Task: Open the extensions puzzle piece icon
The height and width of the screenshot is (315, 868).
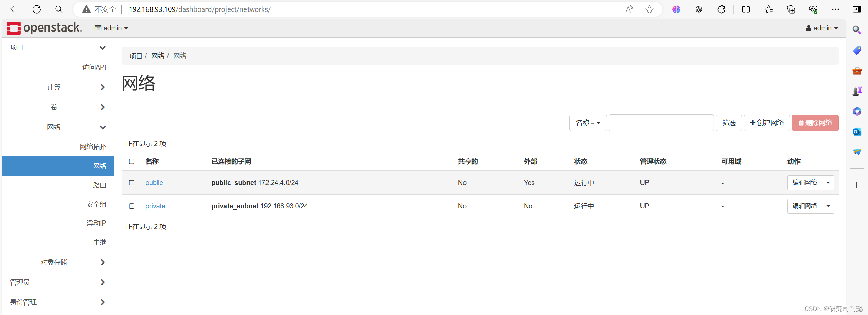Action: (x=721, y=9)
